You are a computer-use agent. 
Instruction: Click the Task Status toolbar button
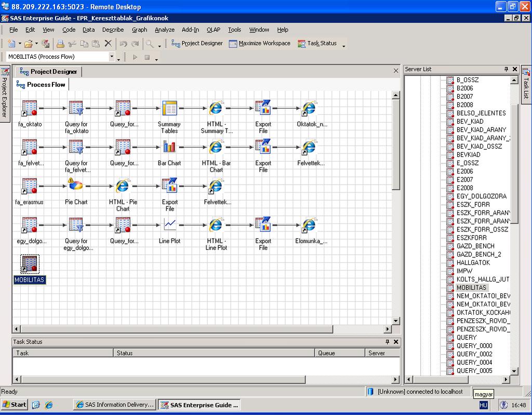tap(317, 44)
